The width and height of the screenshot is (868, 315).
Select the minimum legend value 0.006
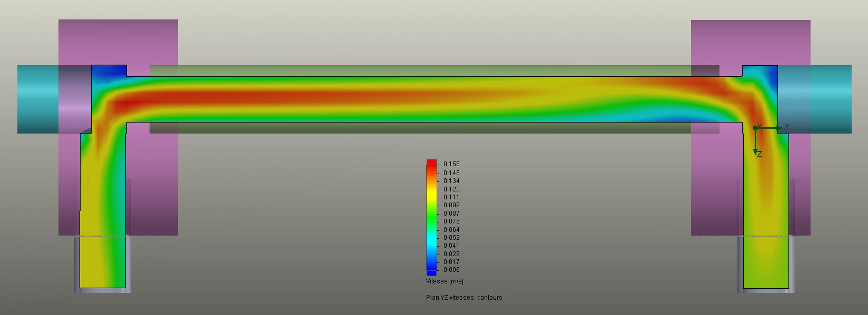point(451,270)
